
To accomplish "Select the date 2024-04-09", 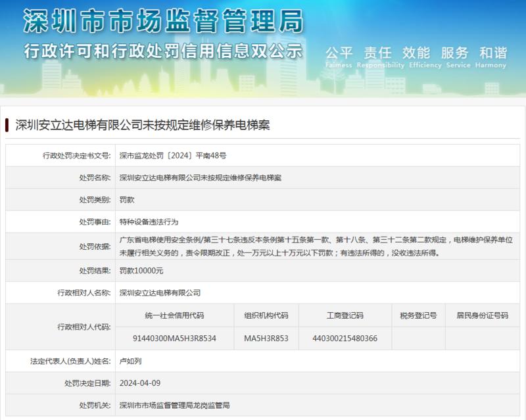I will [x=140, y=383].
